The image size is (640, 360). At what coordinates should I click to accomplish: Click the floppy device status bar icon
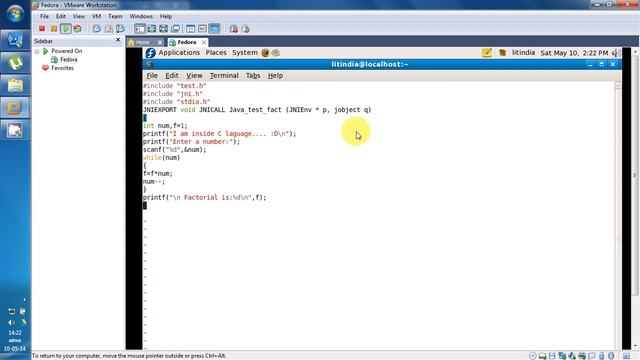[x=552, y=356]
